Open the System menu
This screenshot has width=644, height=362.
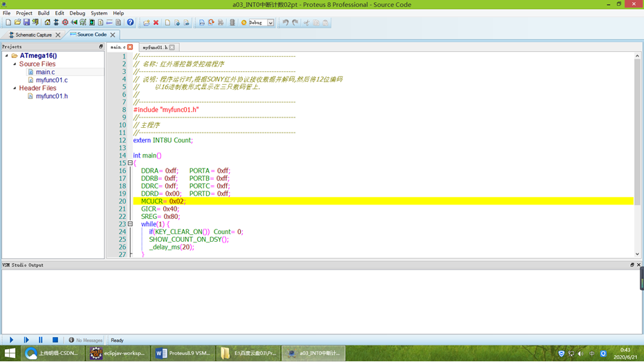click(99, 13)
